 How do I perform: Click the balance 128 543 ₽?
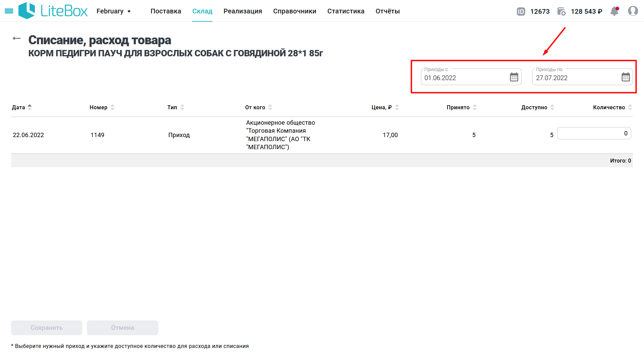(x=587, y=11)
